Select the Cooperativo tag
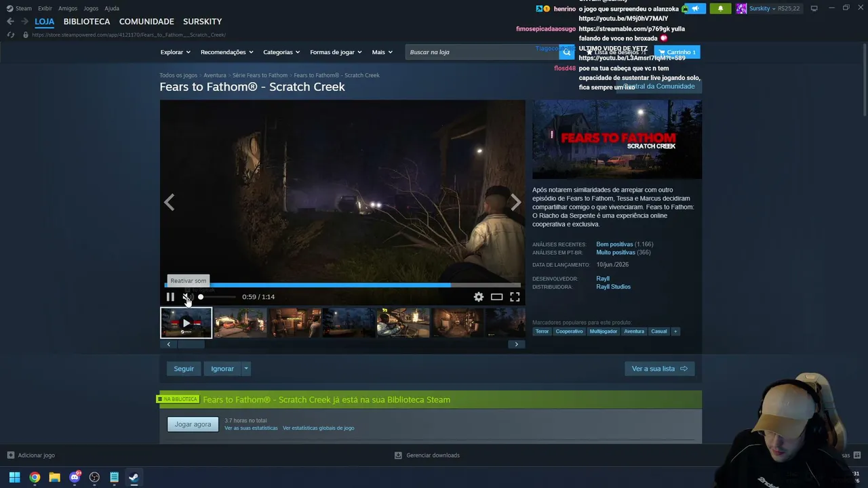The height and width of the screenshot is (488, 868). [569, 331]
